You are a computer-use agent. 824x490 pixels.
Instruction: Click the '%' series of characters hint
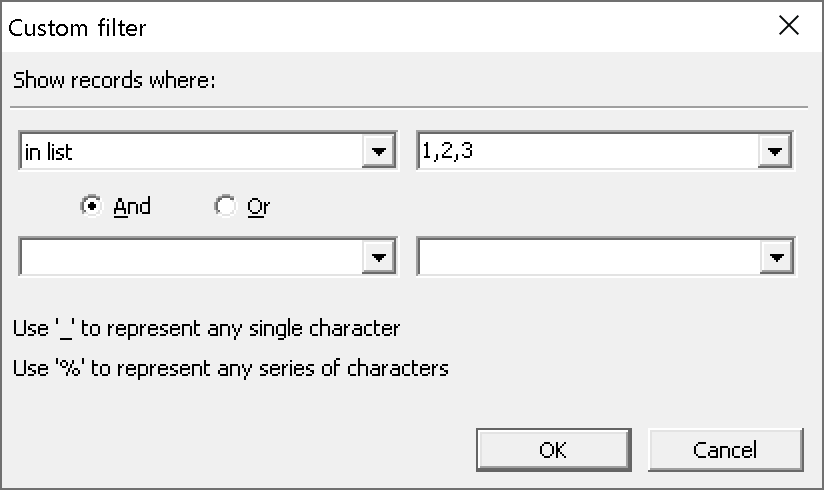click(231, 368)
